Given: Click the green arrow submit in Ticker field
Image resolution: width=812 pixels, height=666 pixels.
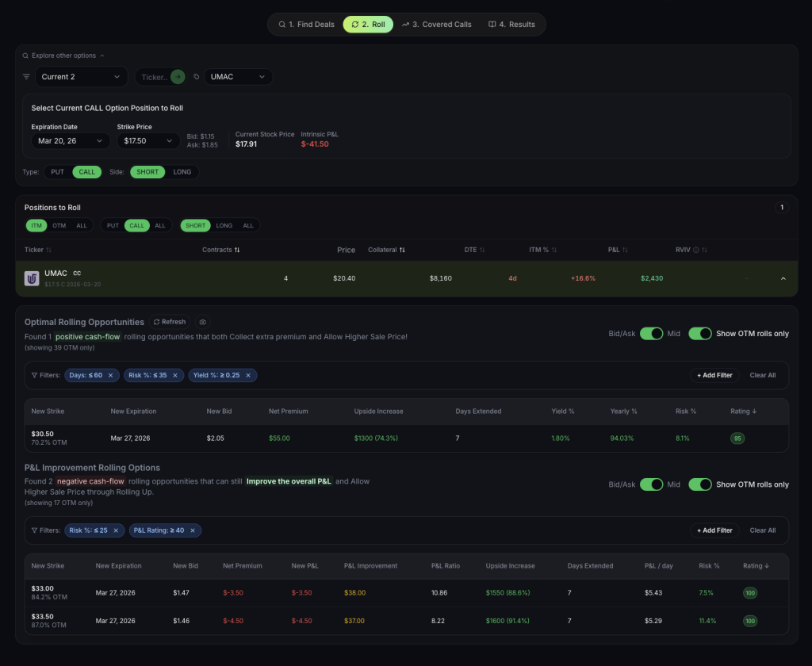Looking at the screenshot, I should click(178, 76).
